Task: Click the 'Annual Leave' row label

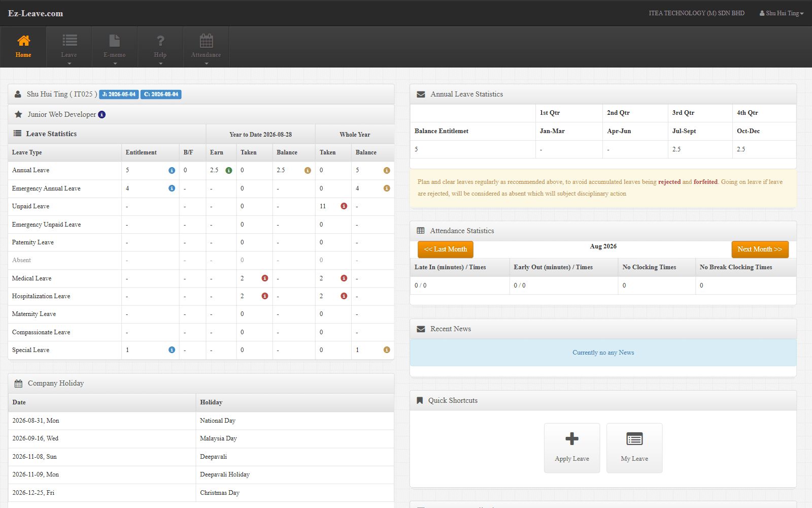Action: (x=31, y=171)
